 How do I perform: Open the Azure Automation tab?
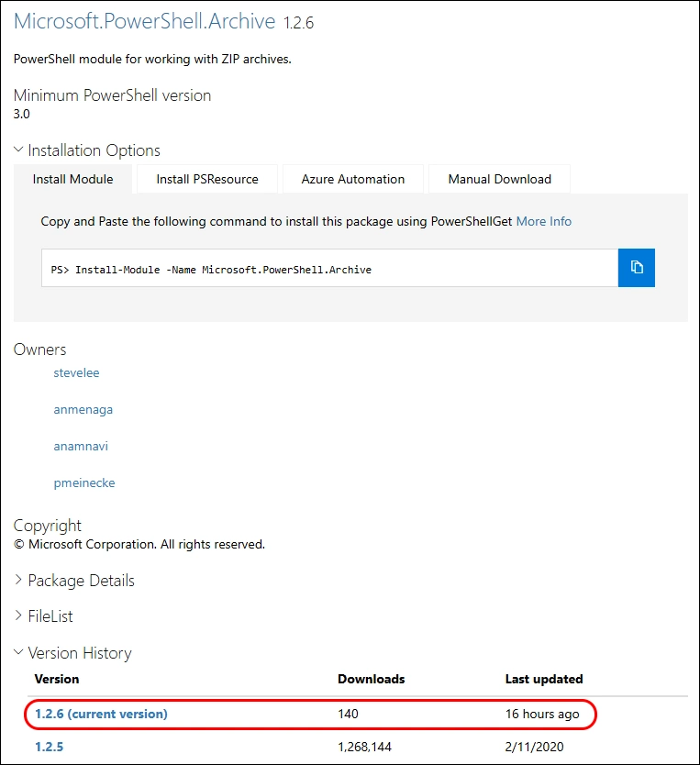click(353, 179)
